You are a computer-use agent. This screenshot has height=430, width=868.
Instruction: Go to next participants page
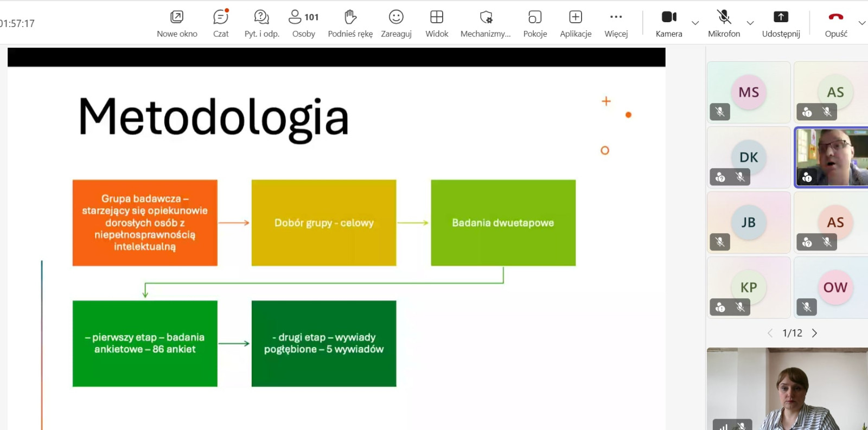pyautogui.click(x=814, y=333)
